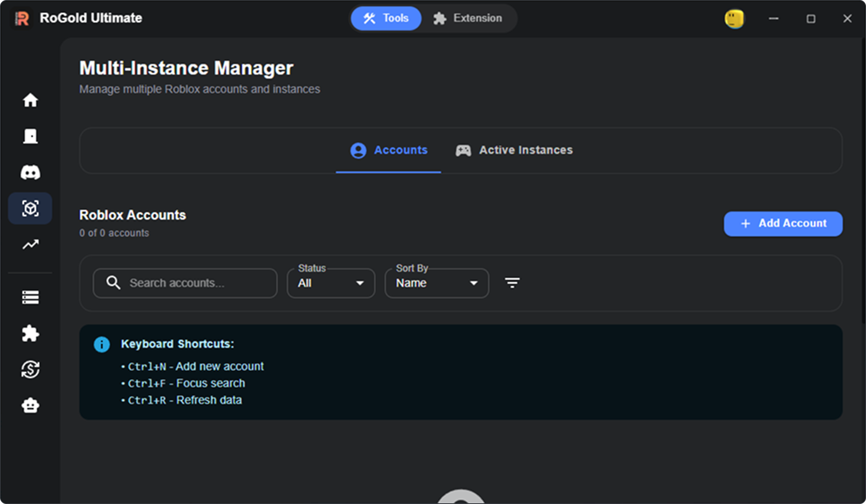The image size is (866, 504).
Task: Click the Add Account button
Action: click(783, 224)
